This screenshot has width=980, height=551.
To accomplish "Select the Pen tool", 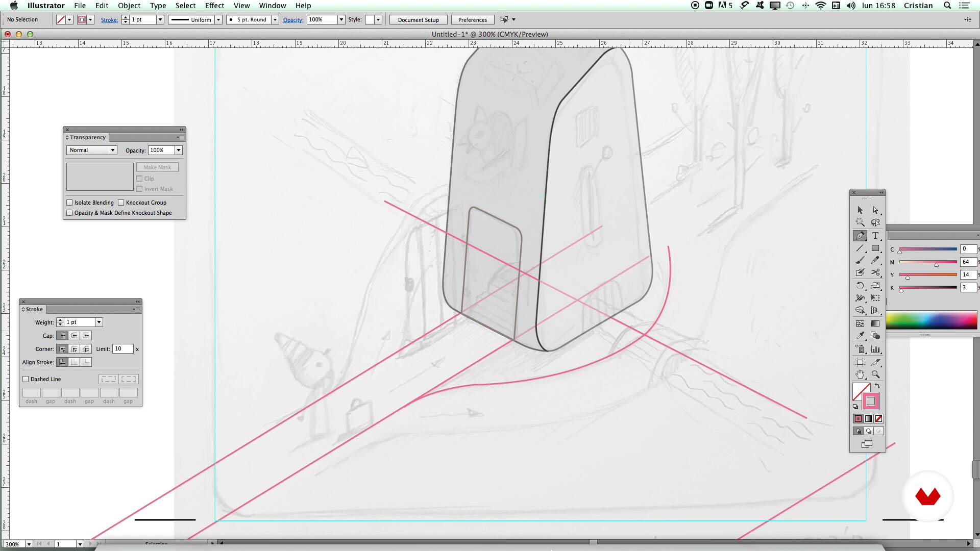I will pyautogui.click(x=860, y=236).
